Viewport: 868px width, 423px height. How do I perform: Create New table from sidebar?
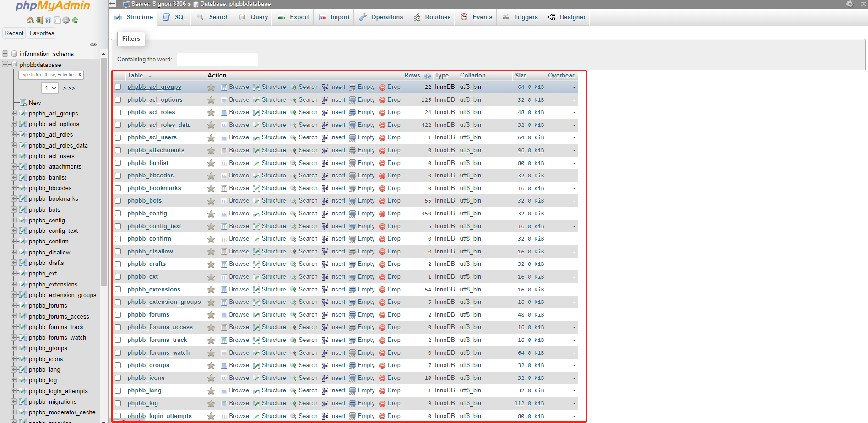tap(35, 103)
